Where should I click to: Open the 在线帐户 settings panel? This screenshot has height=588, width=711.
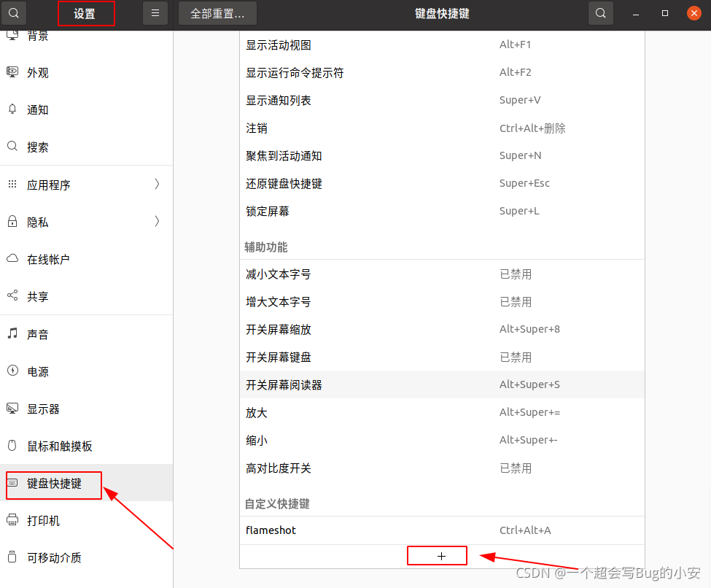tap(86, 259)
